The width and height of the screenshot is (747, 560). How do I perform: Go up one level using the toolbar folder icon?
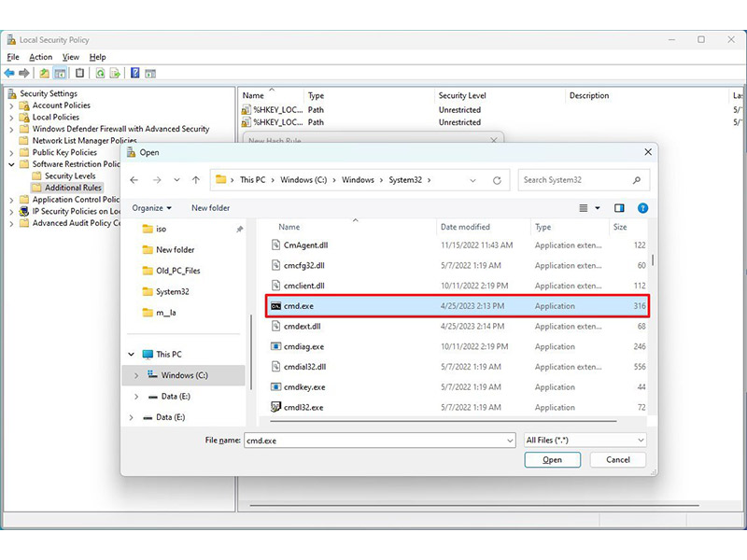pyautogui.click(x=44, y=74)
